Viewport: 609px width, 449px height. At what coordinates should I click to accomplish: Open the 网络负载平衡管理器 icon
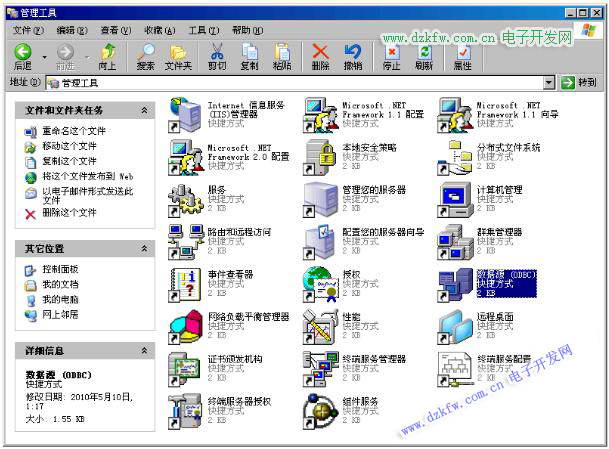click(187, 325)
